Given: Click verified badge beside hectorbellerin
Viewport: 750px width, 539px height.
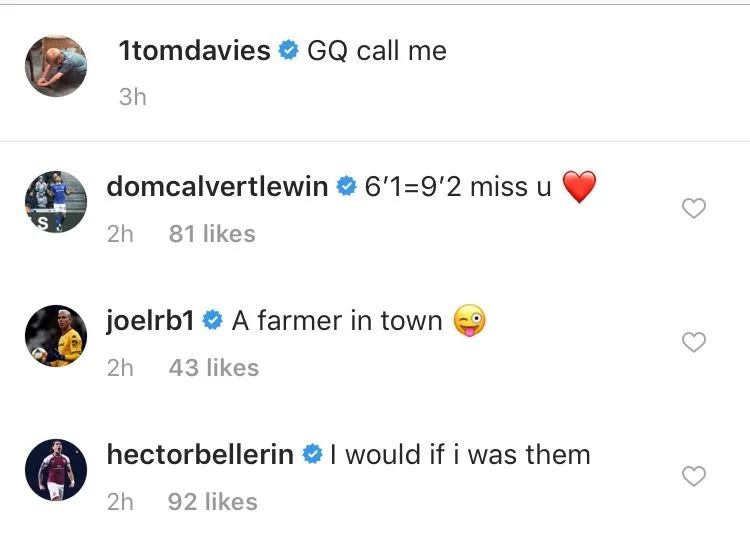Looking at the screenshot, I should [311, 455].
